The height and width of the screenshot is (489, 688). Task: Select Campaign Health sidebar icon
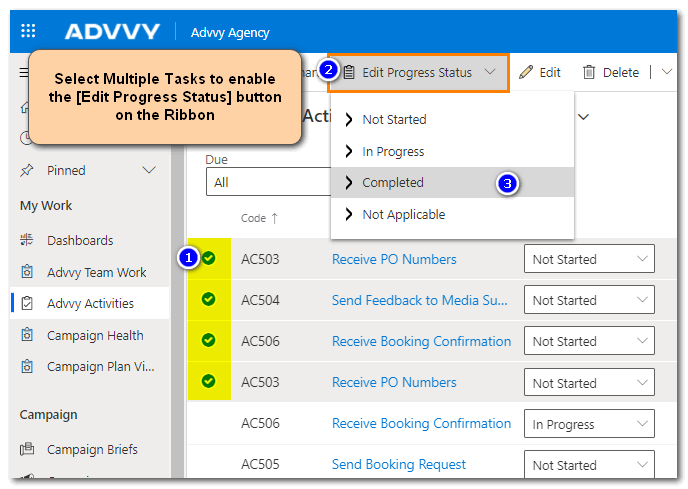click(27, 335)
